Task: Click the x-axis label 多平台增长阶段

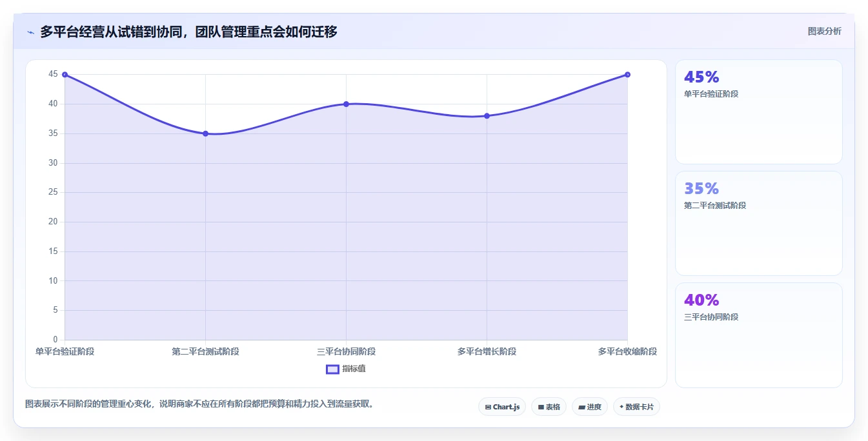Action: (487, 351)
